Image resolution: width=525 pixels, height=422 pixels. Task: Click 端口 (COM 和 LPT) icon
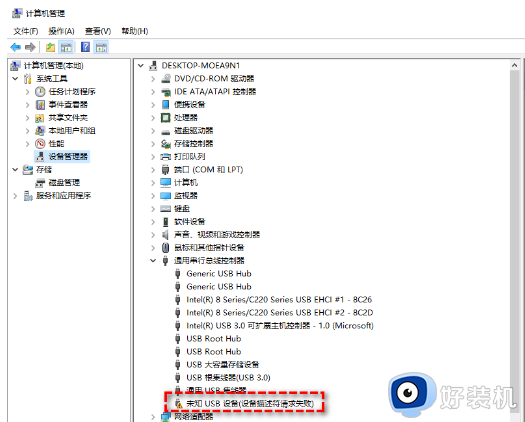click(165, 170)
